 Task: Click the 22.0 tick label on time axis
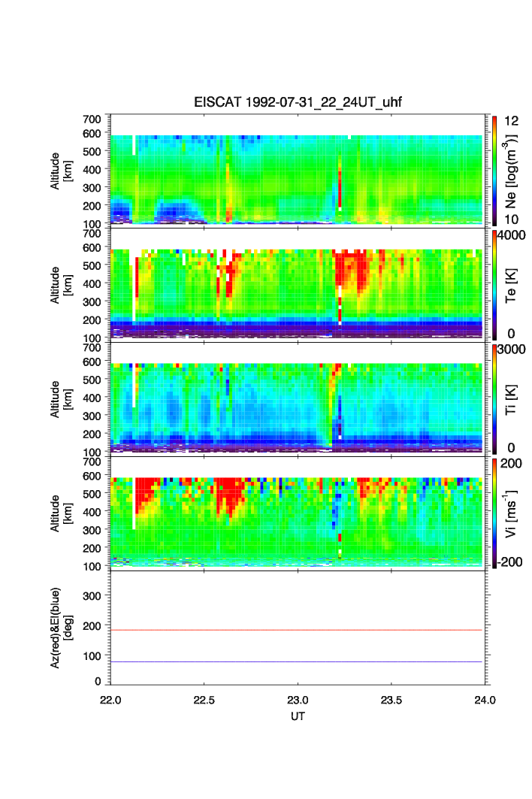click(110, 700)
